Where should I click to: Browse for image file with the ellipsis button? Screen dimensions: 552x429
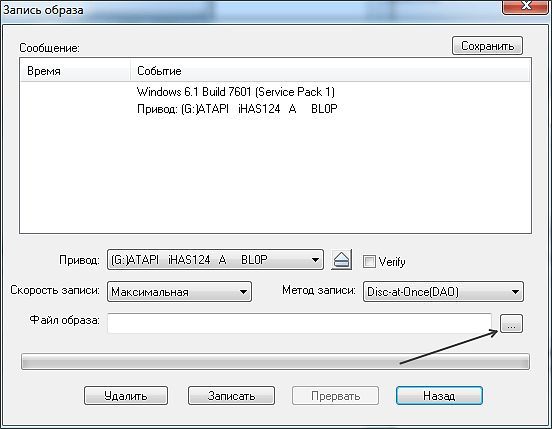pos(511,323)
